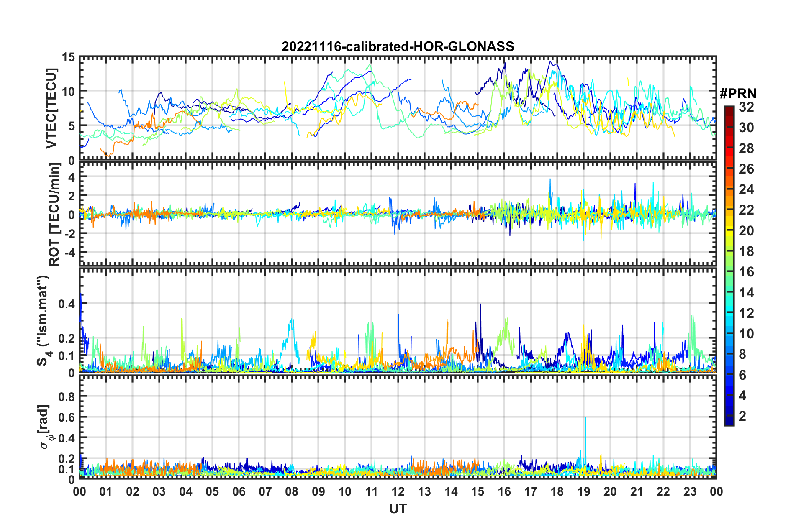Image resolution: width=796 pixels, height=532 pixels.
Task: Click x-axis tick label 19
Action: [583, 491]
